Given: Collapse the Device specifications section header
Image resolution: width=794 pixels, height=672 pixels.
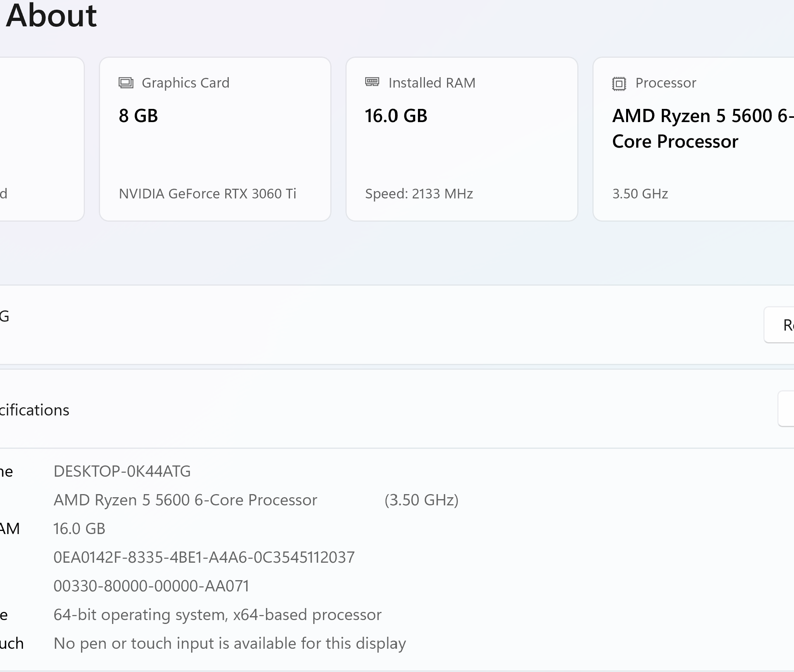Looking at the screenshot, I should click(x=397, y=409).
